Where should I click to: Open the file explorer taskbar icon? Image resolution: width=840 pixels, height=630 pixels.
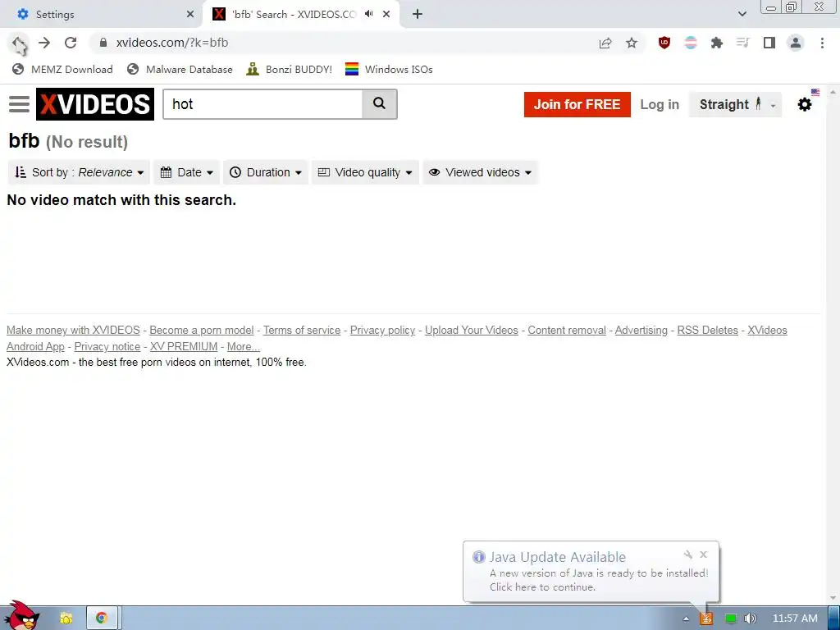66,619
